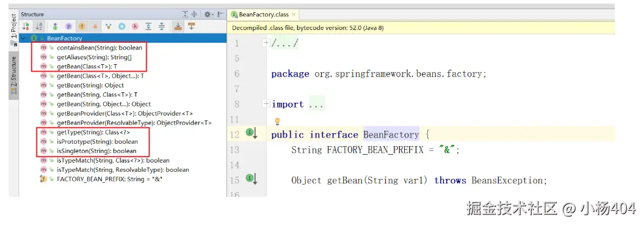
Task: Click 'FACTORY_BEAN_PREFIX' in code line 13
Action: [375, 150]
